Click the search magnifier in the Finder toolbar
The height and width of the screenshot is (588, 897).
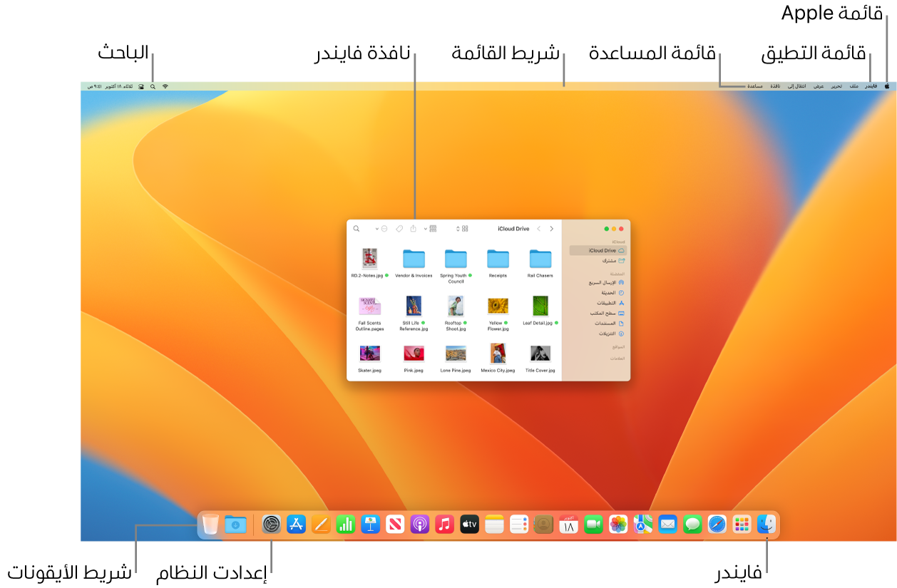[357, 228]
